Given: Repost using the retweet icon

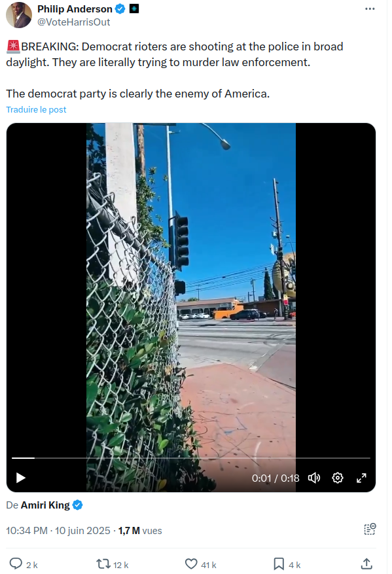Looking at the screenshot, I should tap(103, 564).
